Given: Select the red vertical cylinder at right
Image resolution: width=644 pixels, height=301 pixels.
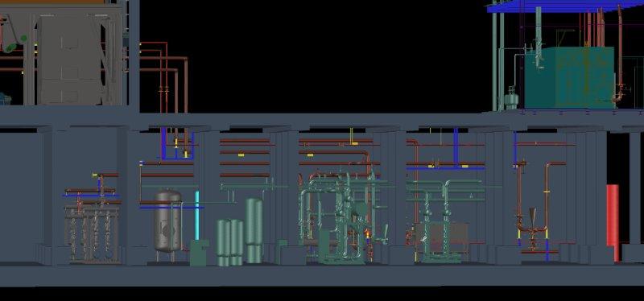Looking at the screenshot, I should coord(613,222).
